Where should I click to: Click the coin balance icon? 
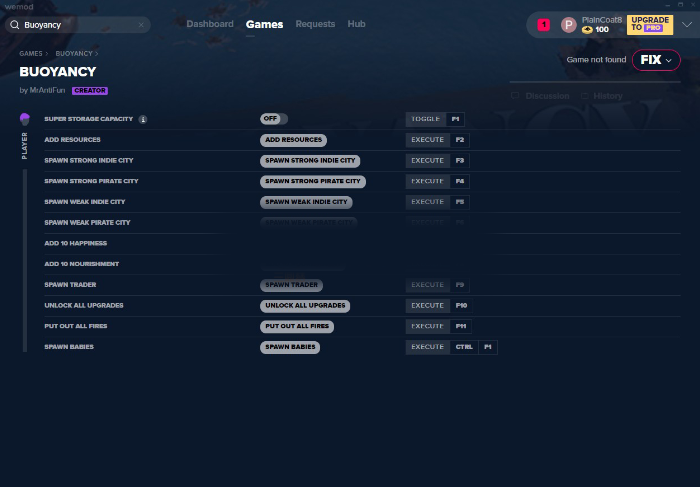pos(587,30)
